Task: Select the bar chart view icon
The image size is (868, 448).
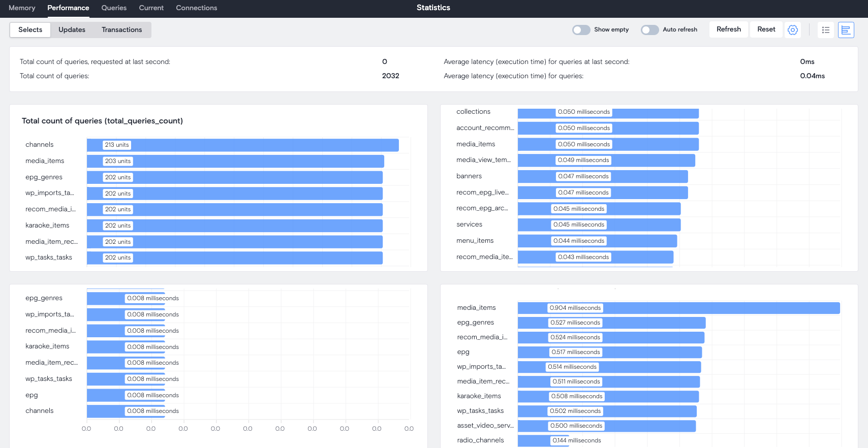Action: pyautogui.click(x=846, y=30)
